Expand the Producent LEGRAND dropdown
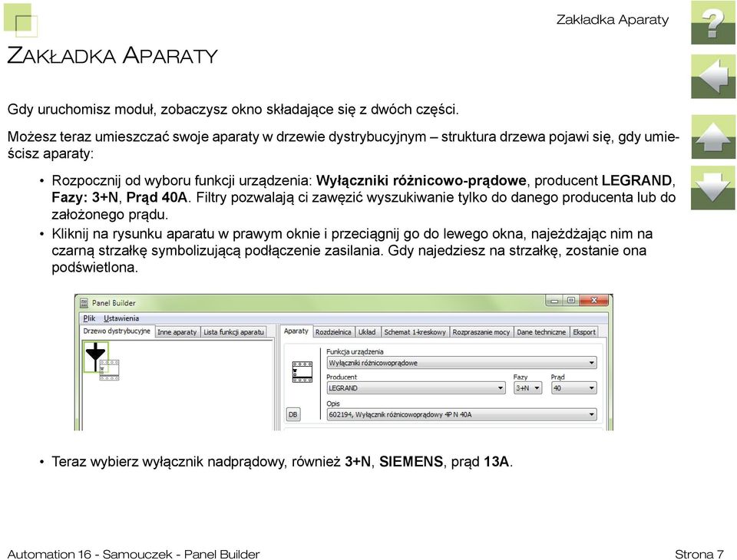Screen dimensions: 737x560 click(x=416, y=388)
